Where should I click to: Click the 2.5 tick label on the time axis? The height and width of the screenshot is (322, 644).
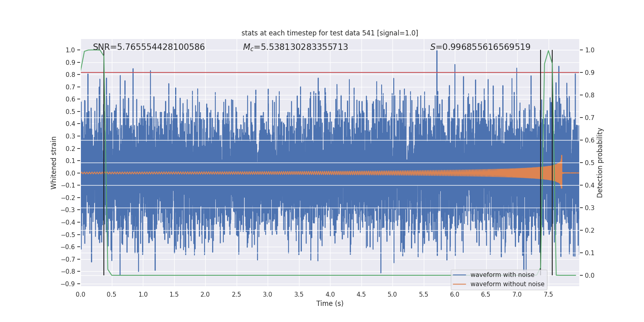coord(236,294)
